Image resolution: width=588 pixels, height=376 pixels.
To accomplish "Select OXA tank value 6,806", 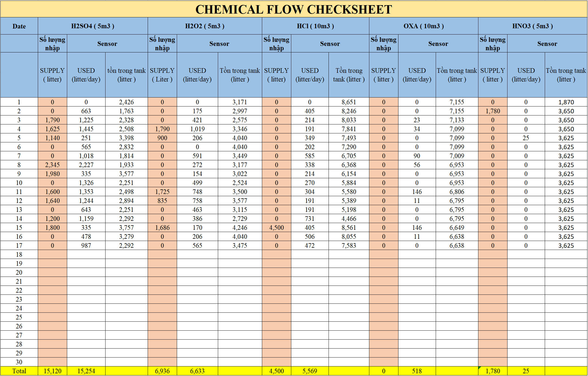I will pos(457,192).
